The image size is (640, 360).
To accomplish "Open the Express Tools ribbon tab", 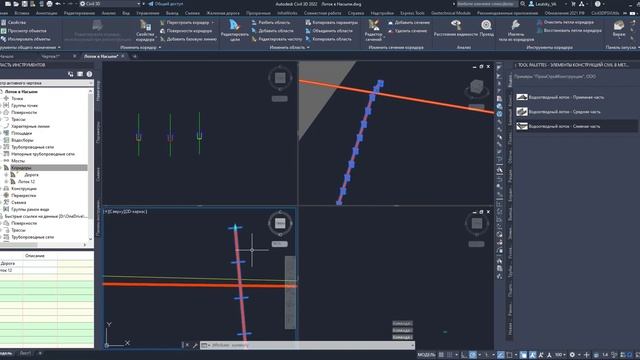I will coord(412,13).
